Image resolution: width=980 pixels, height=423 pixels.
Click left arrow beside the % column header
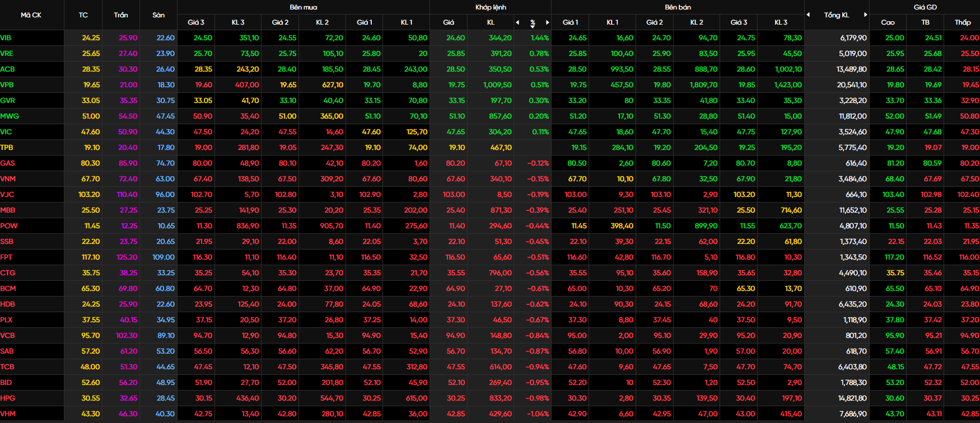pyautogui.click(x=517, y=22)
